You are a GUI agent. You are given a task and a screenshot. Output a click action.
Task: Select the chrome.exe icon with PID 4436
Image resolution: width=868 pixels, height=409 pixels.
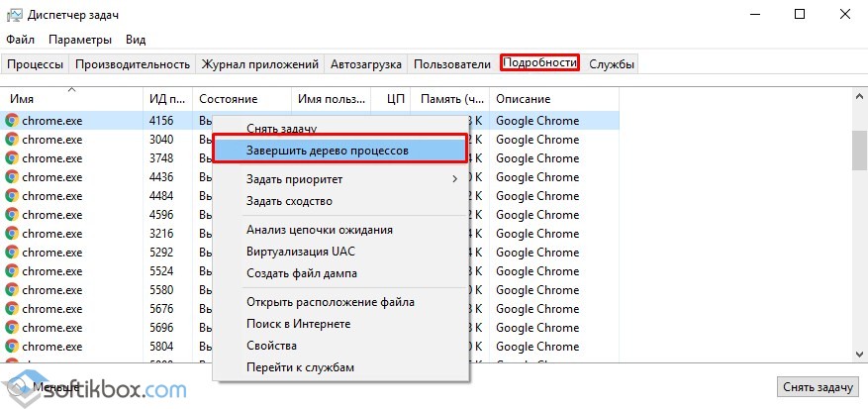click(x=12, y=177)
